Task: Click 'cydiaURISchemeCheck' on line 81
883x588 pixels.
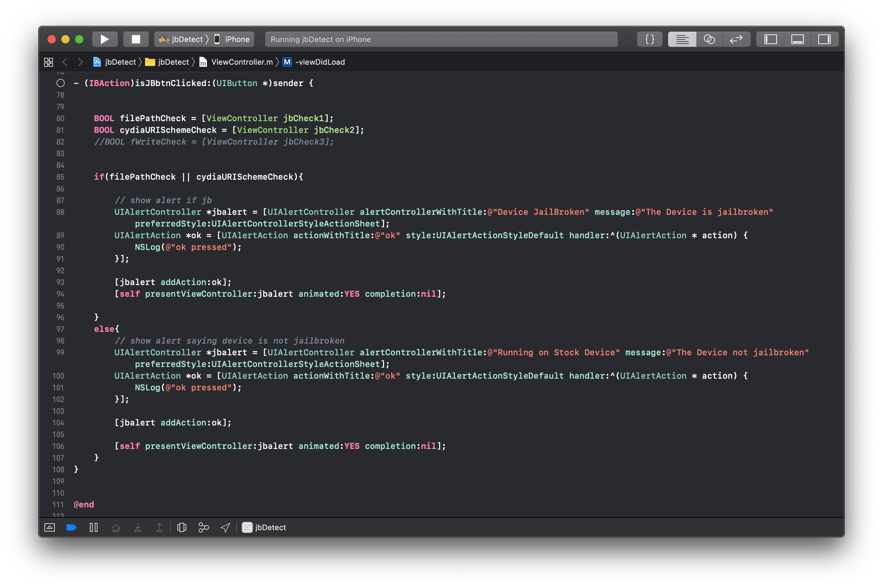Action: [168, 130]
